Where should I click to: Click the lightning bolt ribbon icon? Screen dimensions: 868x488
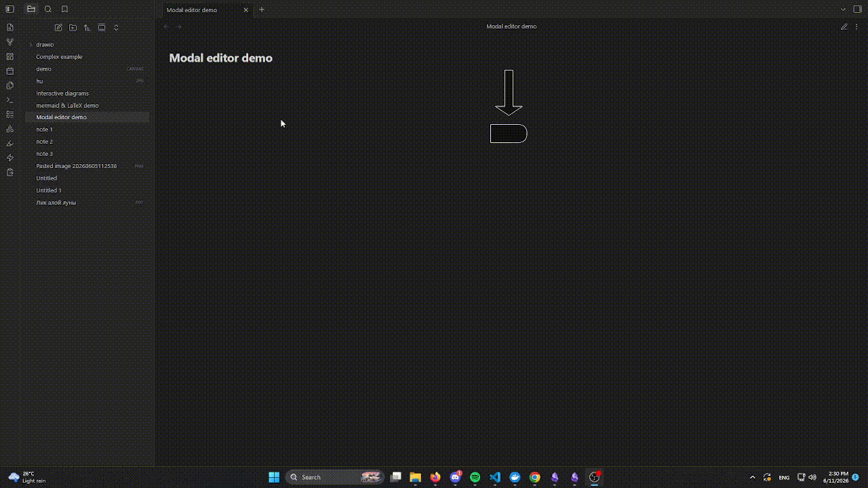(x=9, y=158)
